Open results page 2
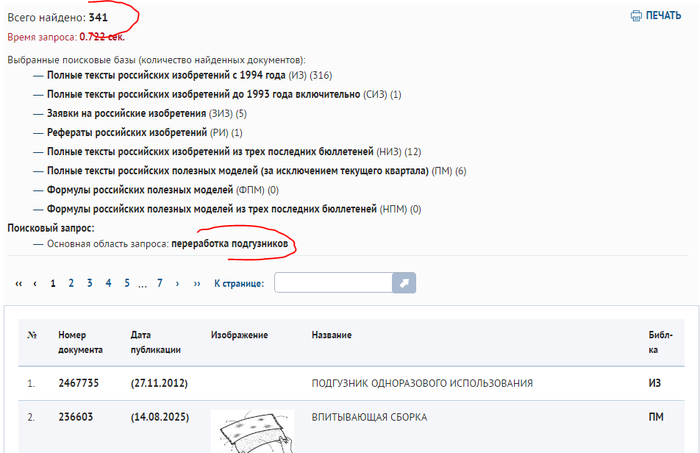Viewport: 700px width, 453px height. [x=71, y=284]
